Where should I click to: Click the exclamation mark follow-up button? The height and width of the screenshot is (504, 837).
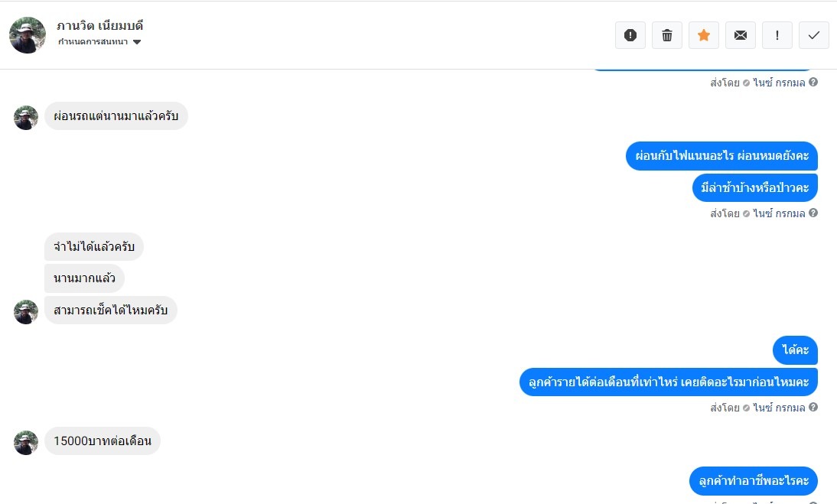[777, 35]
